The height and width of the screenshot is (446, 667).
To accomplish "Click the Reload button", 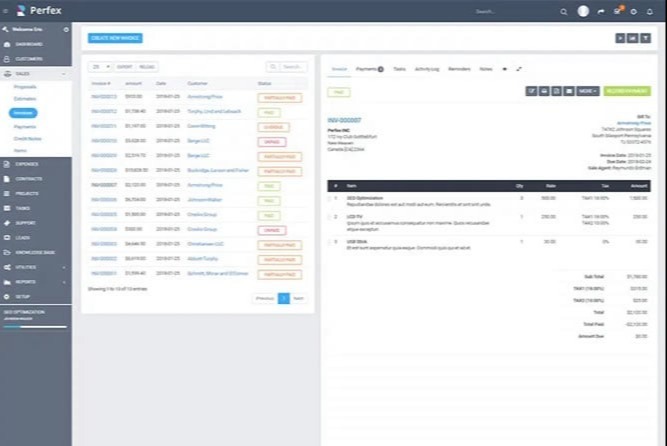I will [147, 67].
